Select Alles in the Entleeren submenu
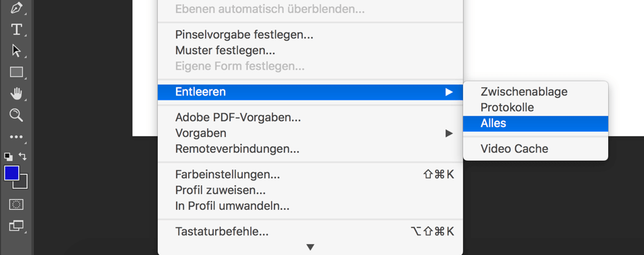The image size is (644, 255). click(x=535, y=124)
